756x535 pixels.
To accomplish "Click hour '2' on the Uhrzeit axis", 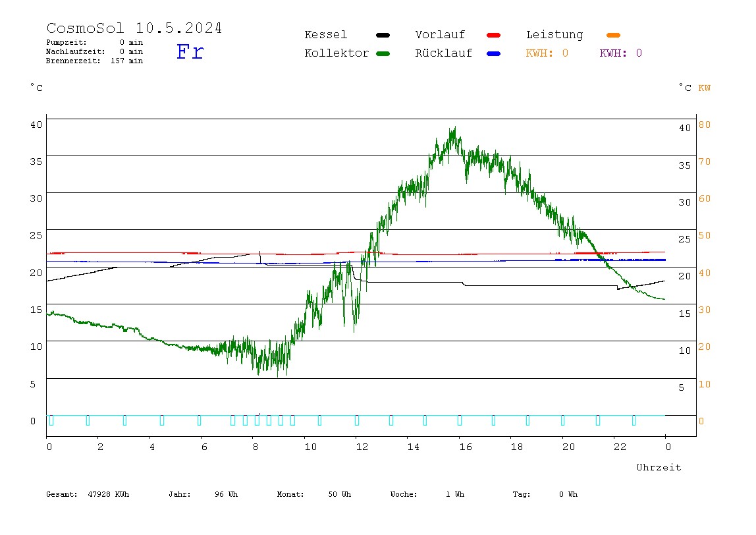I will point(100,447).
